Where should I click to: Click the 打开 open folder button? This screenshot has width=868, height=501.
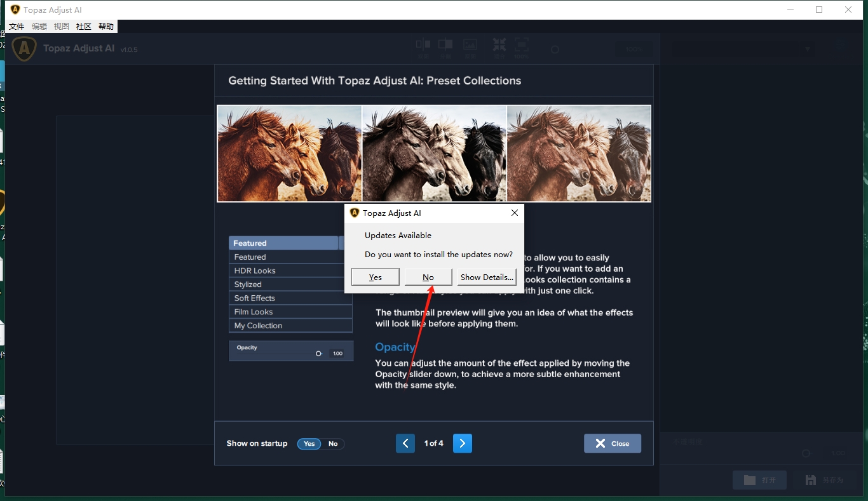coord(759,480)
